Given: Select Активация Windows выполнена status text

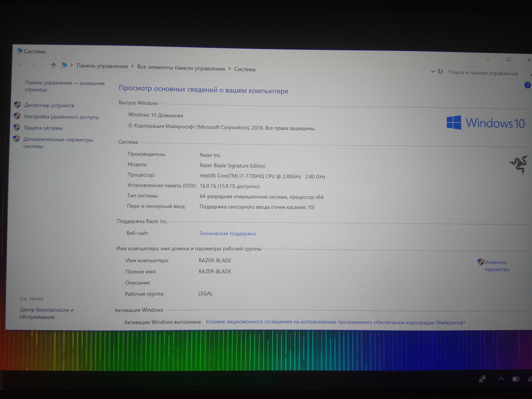Looking at the screenshot, I should [162, 322].
